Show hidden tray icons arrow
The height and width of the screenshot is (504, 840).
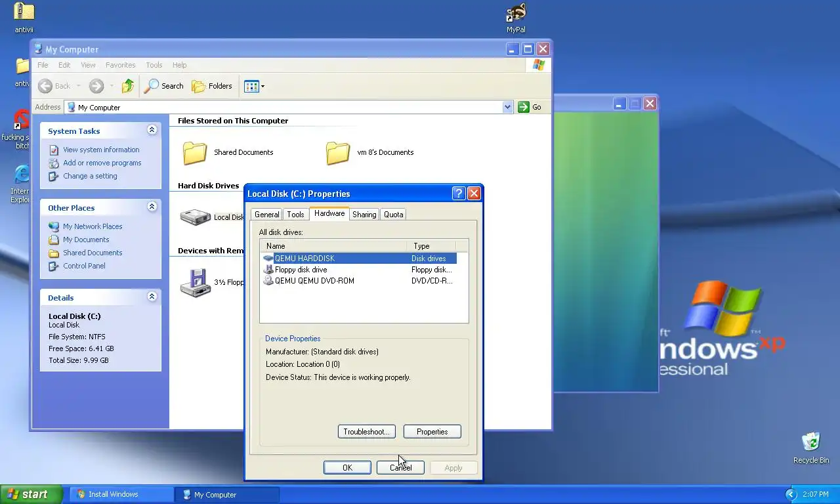pyautogui.click(x=790, y=494)
